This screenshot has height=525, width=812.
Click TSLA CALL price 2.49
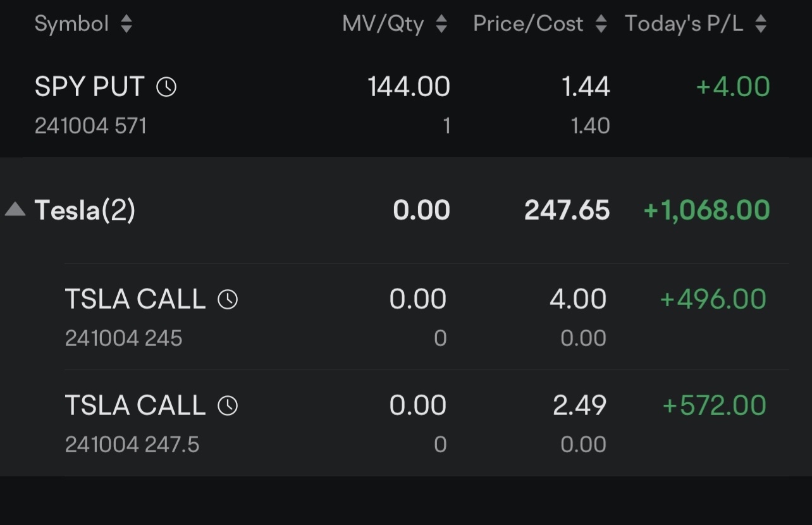[579, 405]
